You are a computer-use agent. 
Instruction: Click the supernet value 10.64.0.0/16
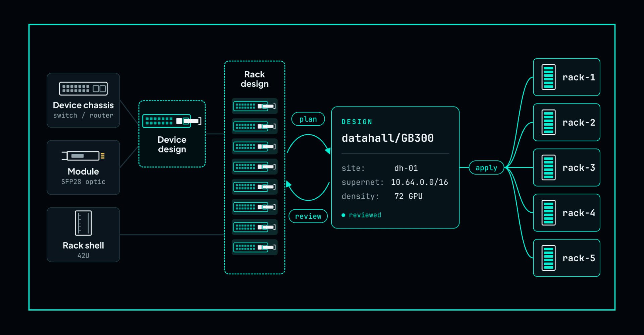(419, 182)
